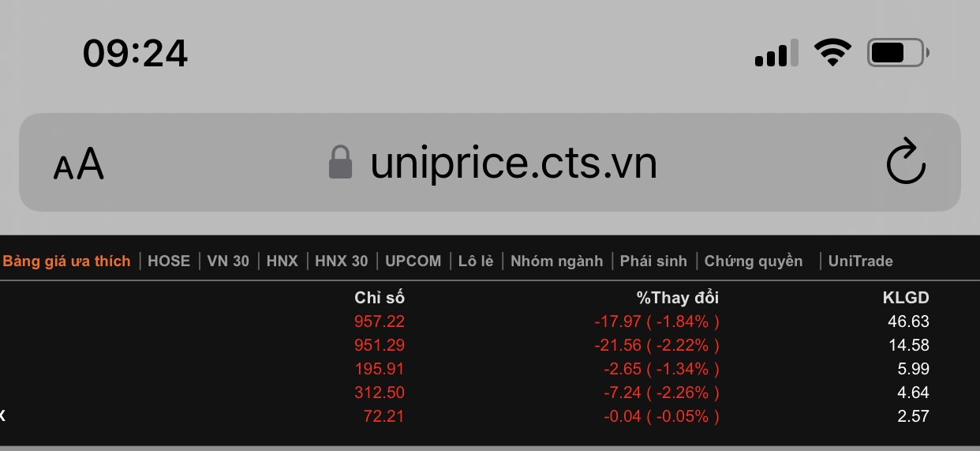Image resolution: width=980 pixels, height=451 pixels.
Task: Tap the reload page icon
Action: click(905, 162)
